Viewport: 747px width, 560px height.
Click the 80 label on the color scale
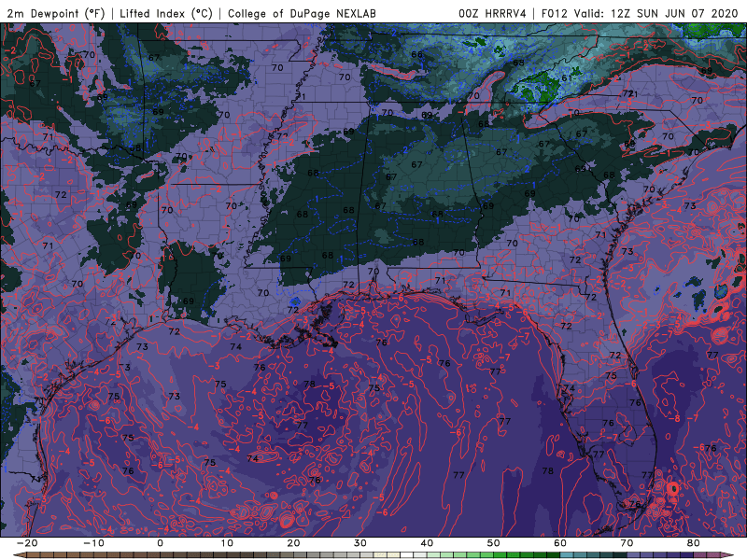pyautogui.click(x=694, y=543)
